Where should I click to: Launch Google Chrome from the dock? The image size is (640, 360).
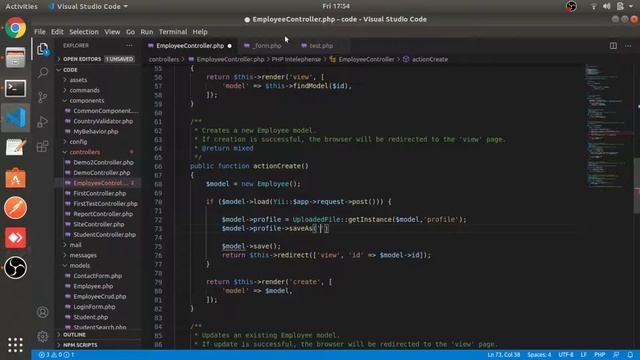point(16,28)
